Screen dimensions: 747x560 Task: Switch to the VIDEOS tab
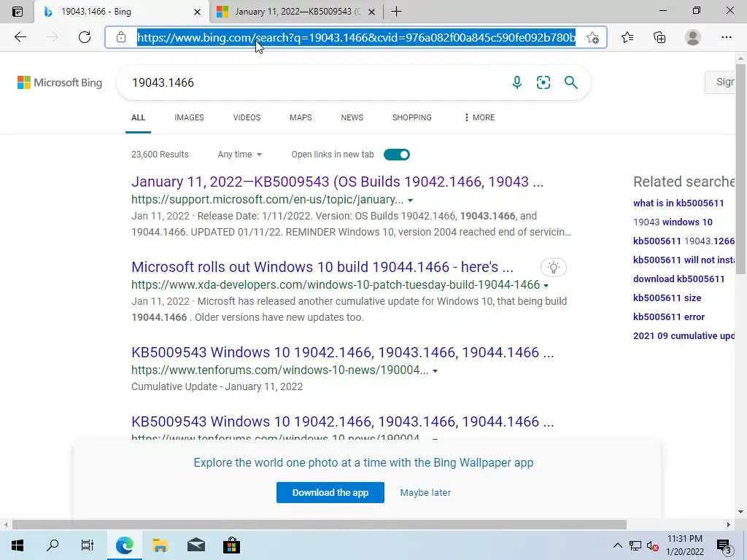(247, 117)
